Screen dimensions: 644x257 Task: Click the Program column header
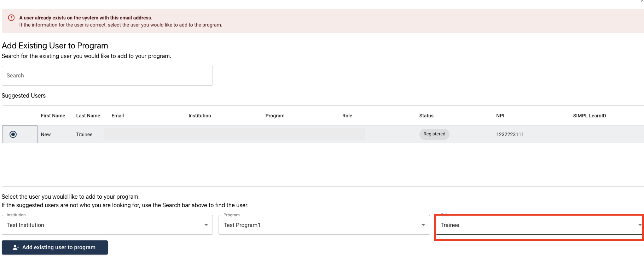click(275, 116)
